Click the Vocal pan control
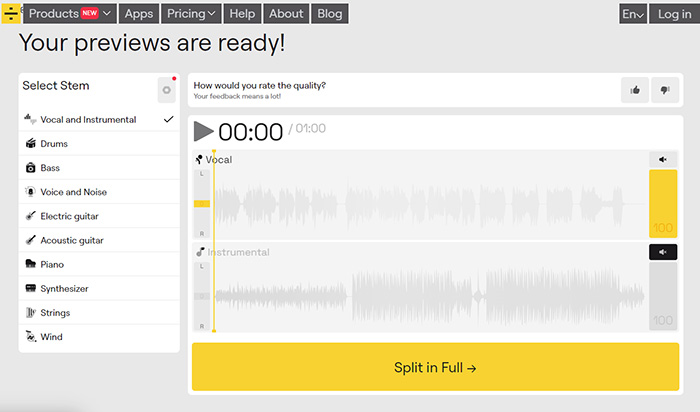The height and width of the screenshot is (412, 700). click(201, 204)
